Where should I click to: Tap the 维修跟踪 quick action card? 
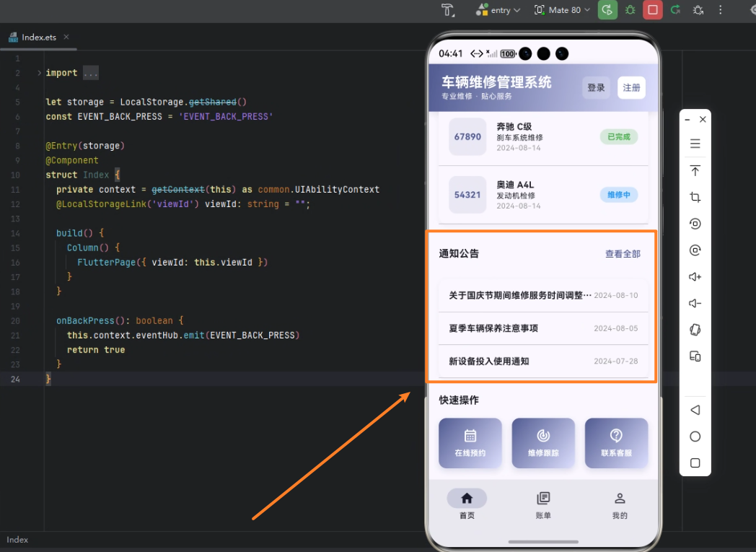pos(543,443)
